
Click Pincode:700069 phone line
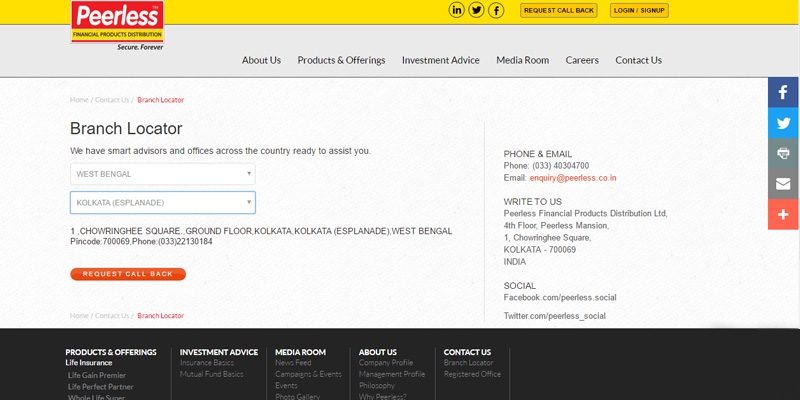tap(141, 241)
